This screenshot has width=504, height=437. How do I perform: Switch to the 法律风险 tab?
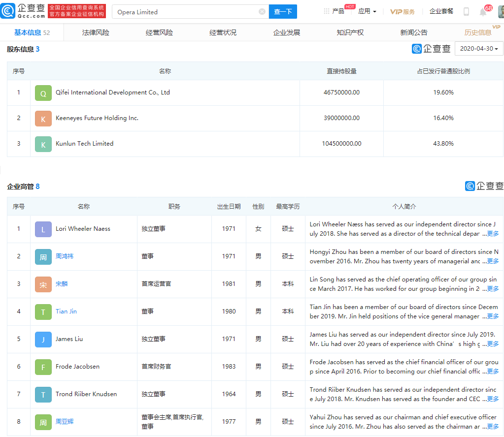[96, 32]
